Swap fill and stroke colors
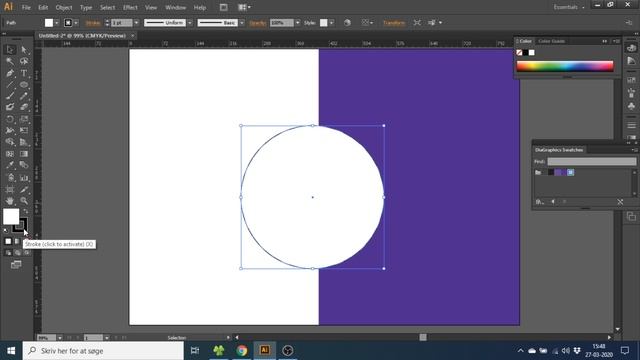This screenshot has width=640, height=360. [26, 211]
